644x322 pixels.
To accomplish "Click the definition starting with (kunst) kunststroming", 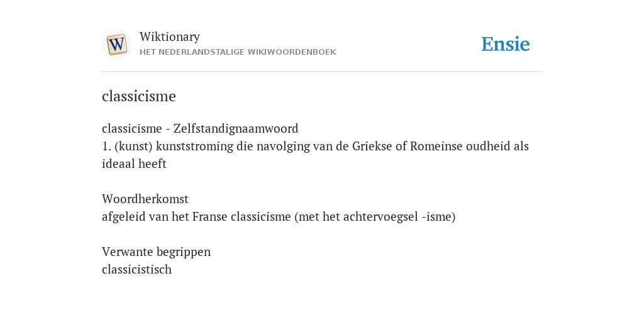I will point(315,155).
